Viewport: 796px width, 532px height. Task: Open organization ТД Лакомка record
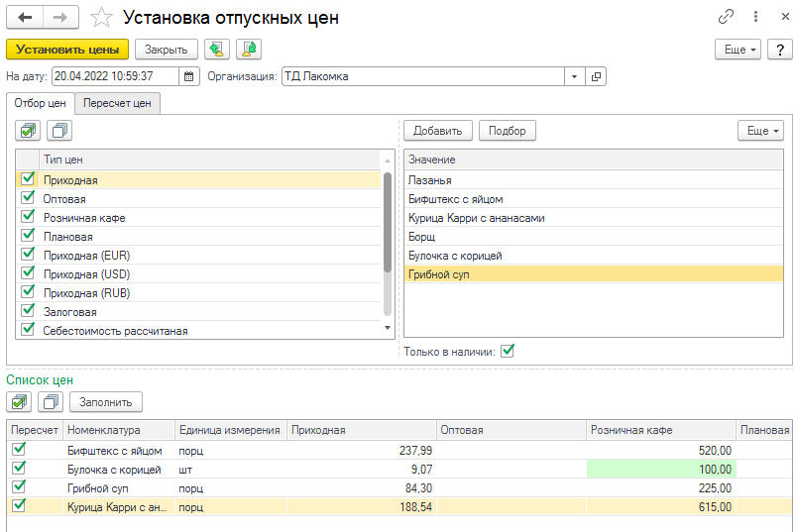pos(596,76)
